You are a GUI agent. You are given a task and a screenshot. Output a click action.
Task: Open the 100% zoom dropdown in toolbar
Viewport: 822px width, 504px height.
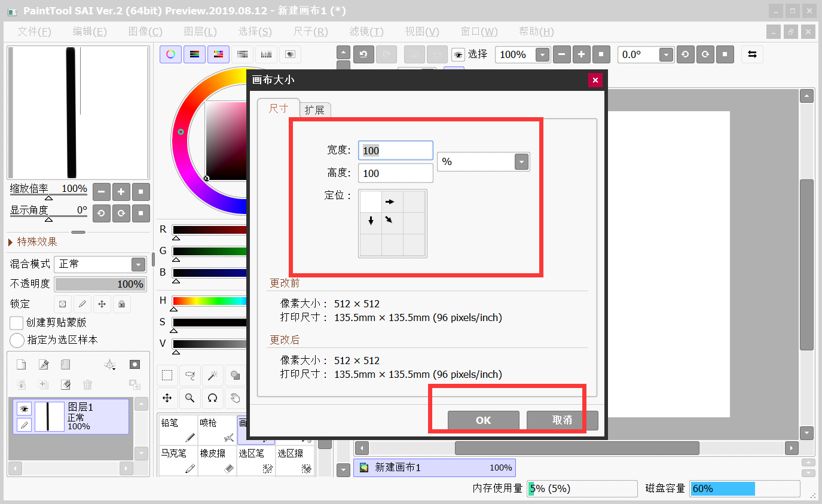point(542,55)
